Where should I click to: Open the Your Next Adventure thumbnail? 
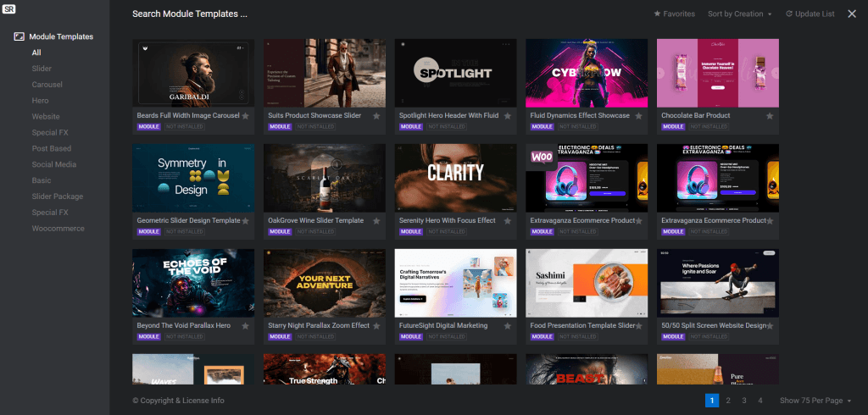325,284
